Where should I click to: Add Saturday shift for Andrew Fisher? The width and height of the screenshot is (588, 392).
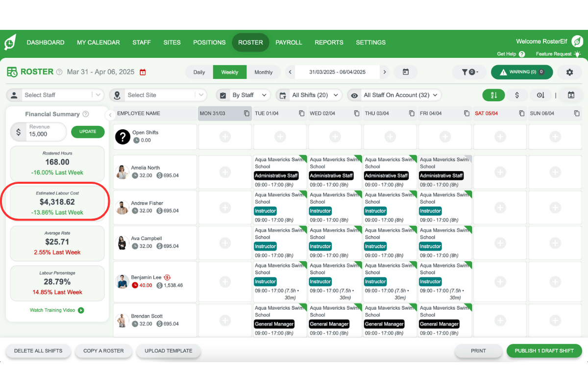click(x=500, y=207)
